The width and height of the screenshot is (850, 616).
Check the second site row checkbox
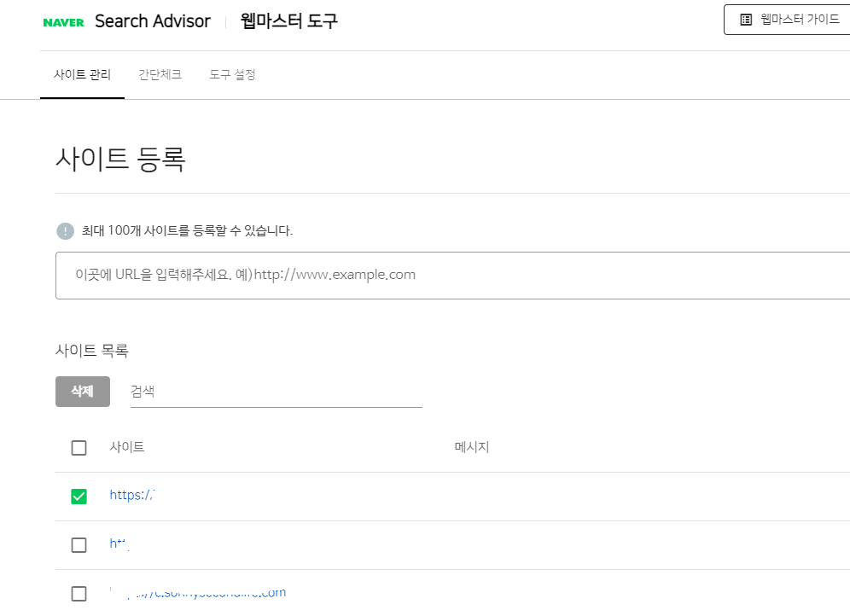pyautogui.click(x=79, y=544)
